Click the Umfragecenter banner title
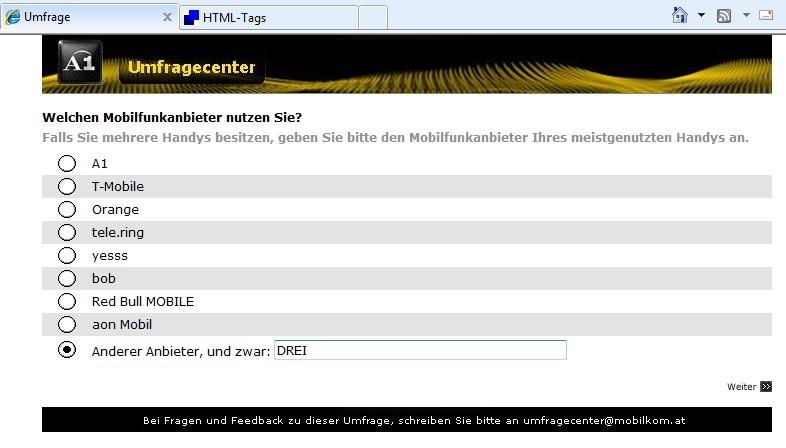 191,67
